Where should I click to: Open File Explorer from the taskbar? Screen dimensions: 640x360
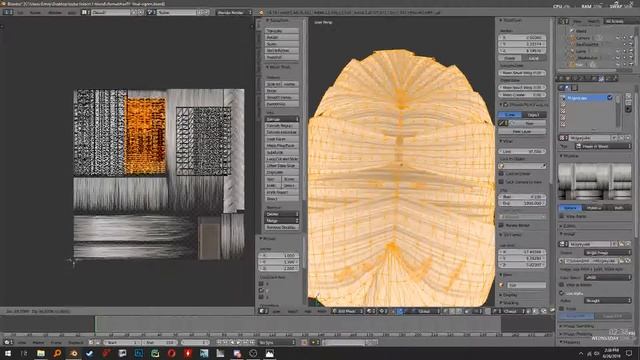coord(41,353)
